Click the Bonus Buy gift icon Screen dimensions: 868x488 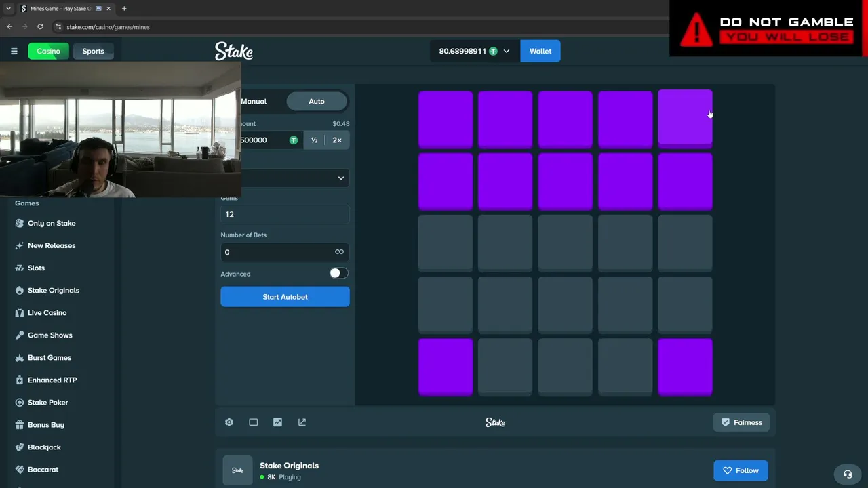20,424
